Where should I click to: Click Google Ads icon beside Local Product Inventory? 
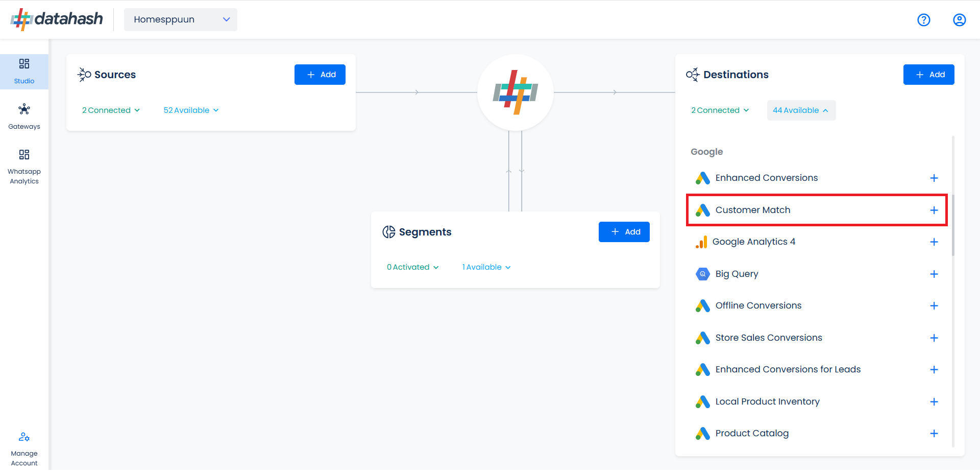click(x=703, y=402)
